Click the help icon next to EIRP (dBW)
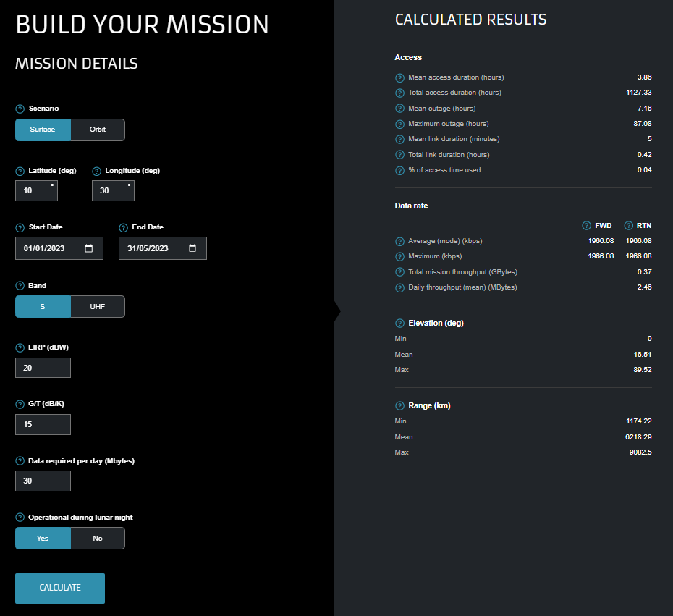 (x=20, y=347)
